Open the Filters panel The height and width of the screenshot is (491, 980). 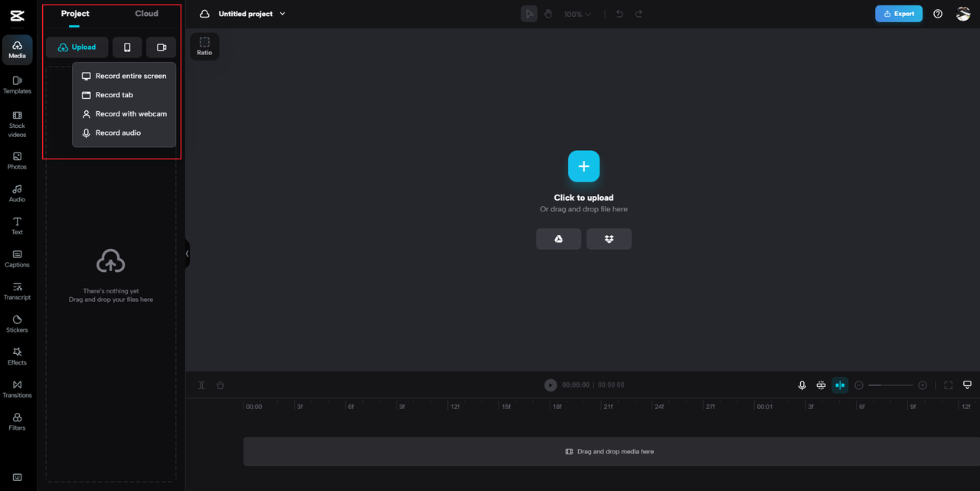17,422
